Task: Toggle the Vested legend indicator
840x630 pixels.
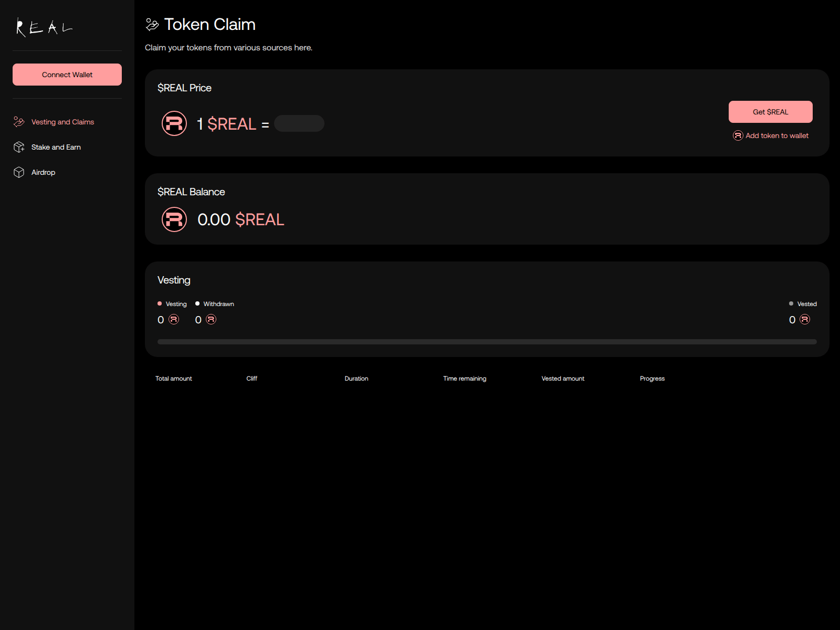Action: pyautogui.click(x=791, y=303)
